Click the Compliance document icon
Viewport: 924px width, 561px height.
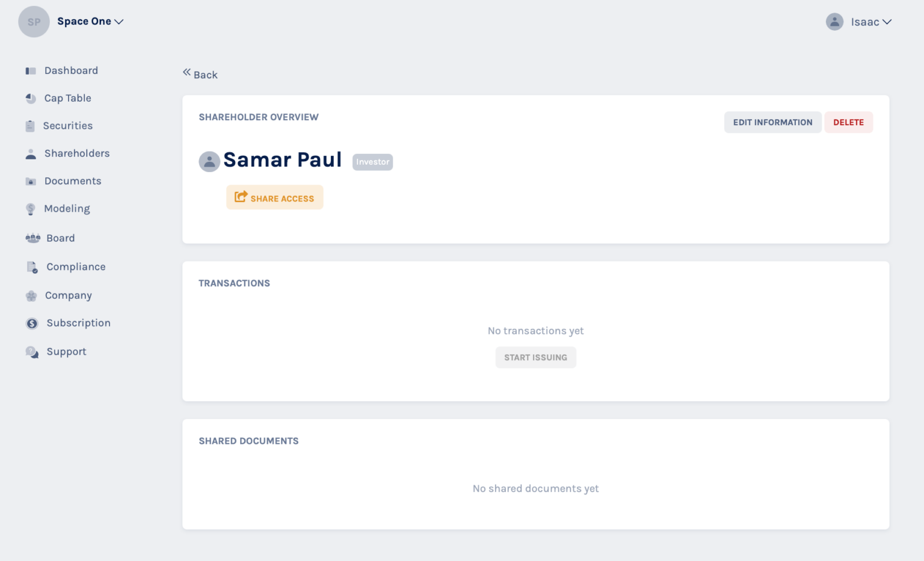click(x=32, y=267)
